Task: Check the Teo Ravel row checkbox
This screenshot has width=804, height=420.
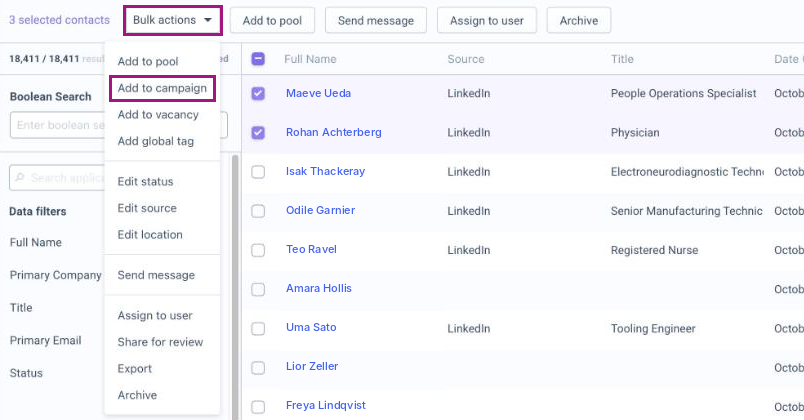Action: [x=258, y=250]
